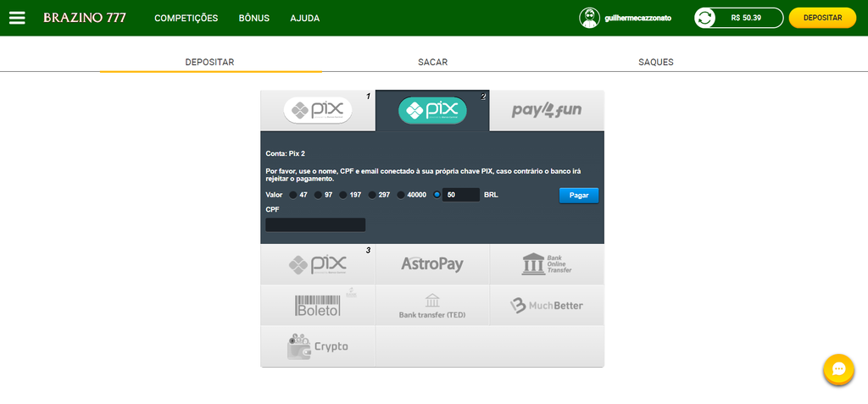Switch to the SACAR tab
This screenshot has width=868, height=404.
pyautogui.click(x=432, y=62)
